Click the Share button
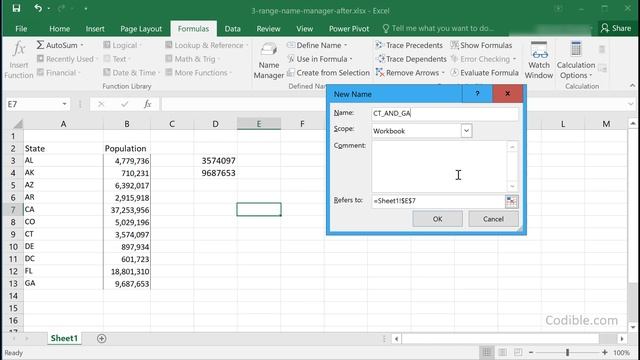This screenshot has width=640, height=360. click(x=616, y=28)
